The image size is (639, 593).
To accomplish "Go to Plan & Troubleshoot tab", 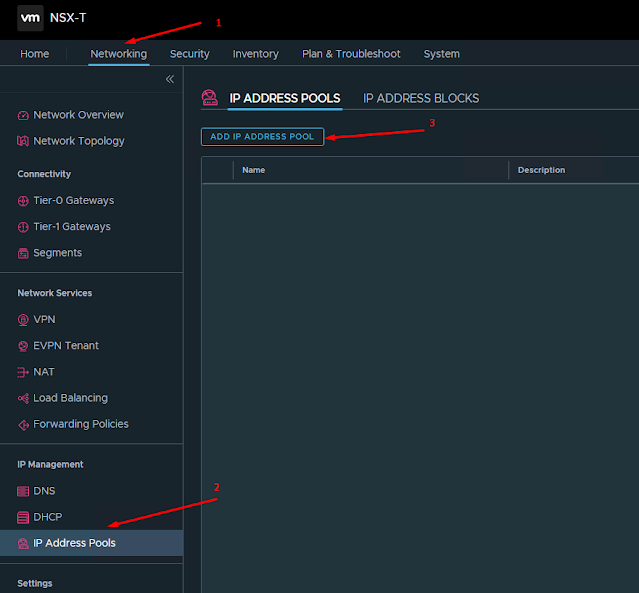I will click(351, 54).
